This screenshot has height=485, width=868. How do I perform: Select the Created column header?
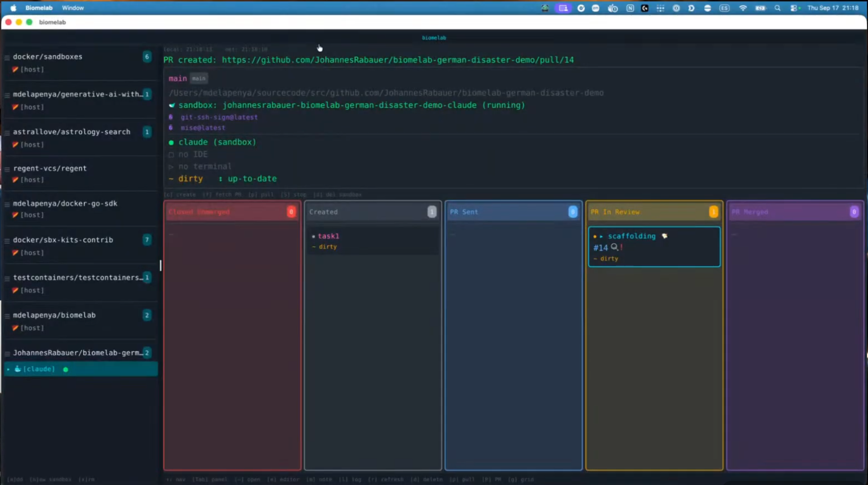point(373,212)
